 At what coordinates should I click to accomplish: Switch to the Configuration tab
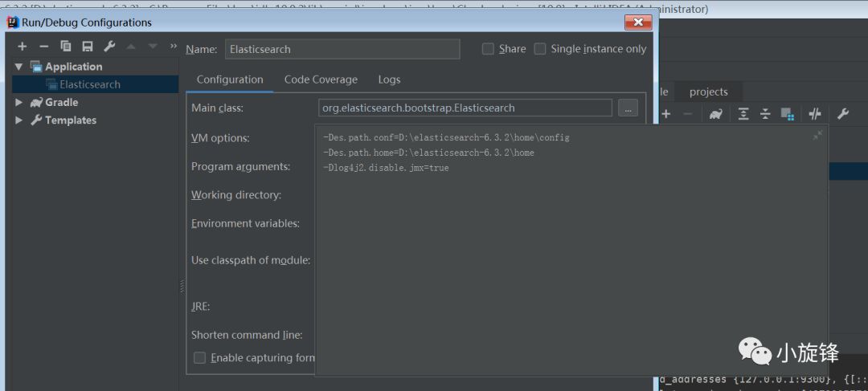[x=230, y=79]
